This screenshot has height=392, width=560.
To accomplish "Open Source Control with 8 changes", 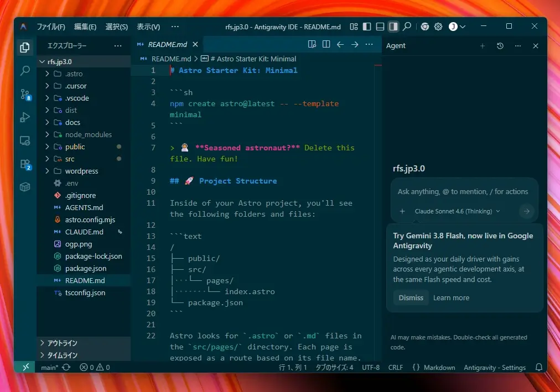I will 25,95.
